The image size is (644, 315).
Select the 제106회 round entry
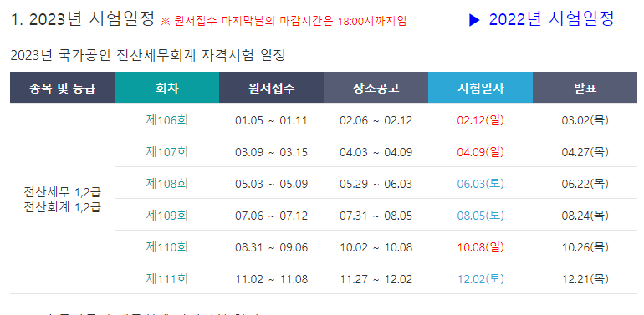(166, 120)
